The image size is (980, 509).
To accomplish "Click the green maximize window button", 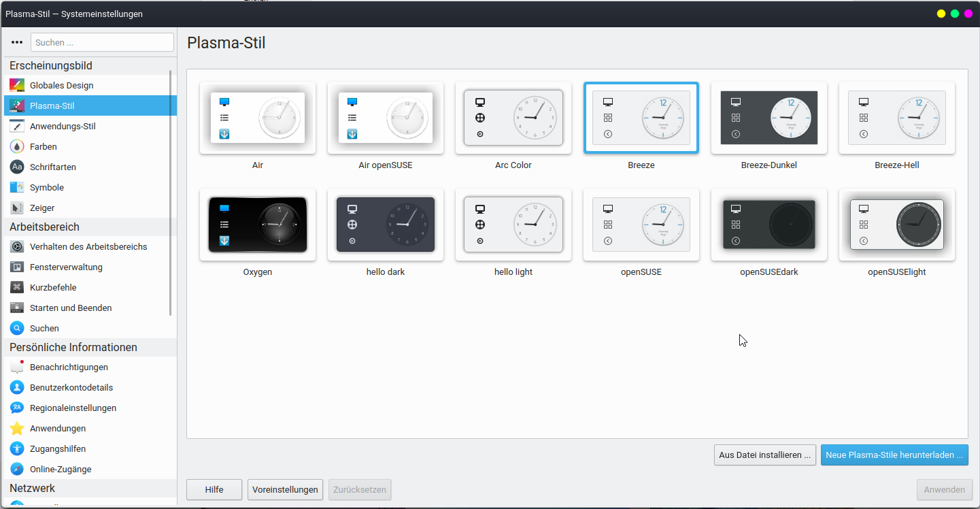I will point(955,14).
